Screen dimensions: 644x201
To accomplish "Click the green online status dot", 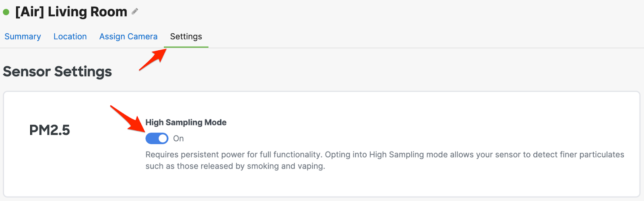I will click(6, 12).
